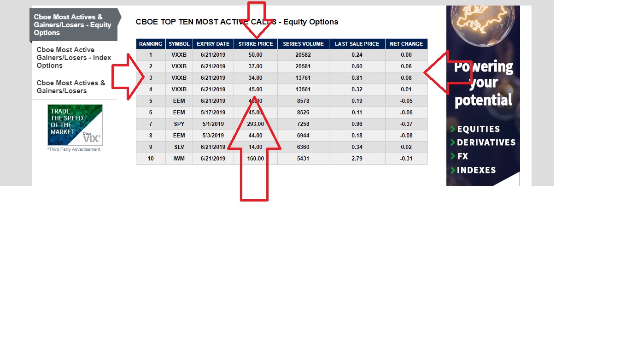
Task: Select last sale price 0.24
Action: click(357, 55)
